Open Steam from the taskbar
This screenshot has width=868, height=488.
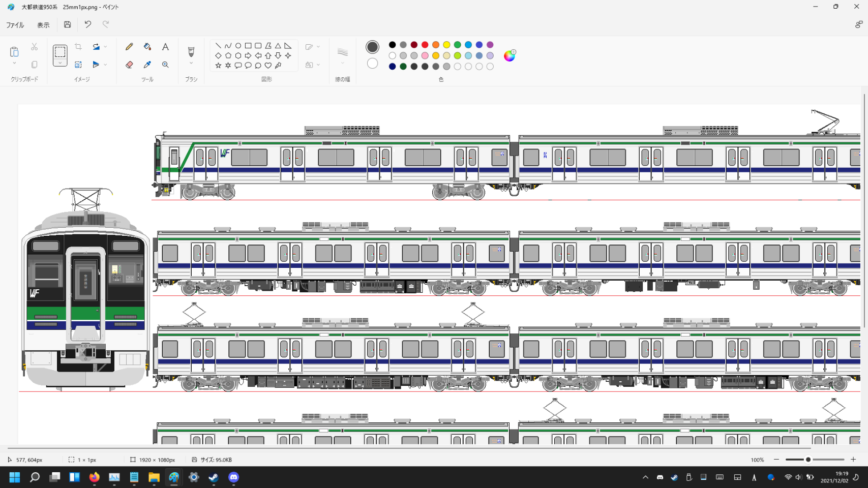point(214,477)
